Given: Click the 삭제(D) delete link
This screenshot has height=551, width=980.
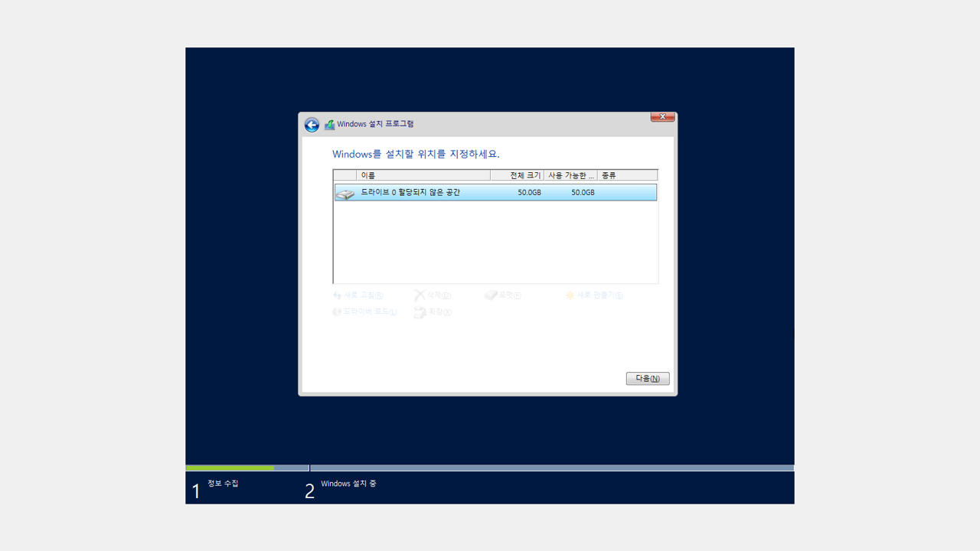Looking at the screenshot, I should pyautogui.click(x=433, y=295).
